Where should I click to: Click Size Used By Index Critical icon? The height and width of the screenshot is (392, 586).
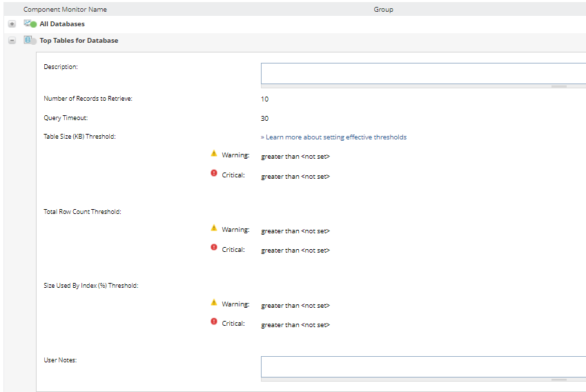[x=214, y=322]
